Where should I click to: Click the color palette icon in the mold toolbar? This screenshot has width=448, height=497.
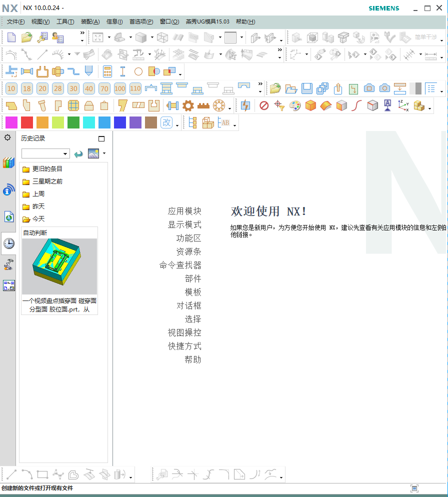pyautogui.click(x=295, y=106)
